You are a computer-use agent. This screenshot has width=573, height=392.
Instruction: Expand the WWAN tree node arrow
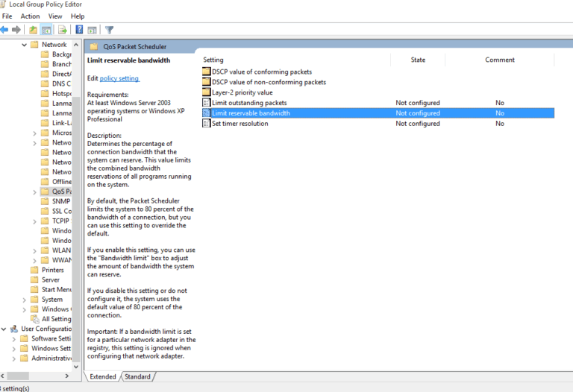(x=34, y=261)
